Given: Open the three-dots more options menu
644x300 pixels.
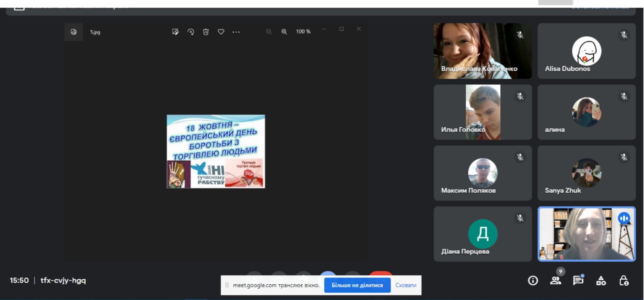Looking at the screenshot, I should point(236,32).
